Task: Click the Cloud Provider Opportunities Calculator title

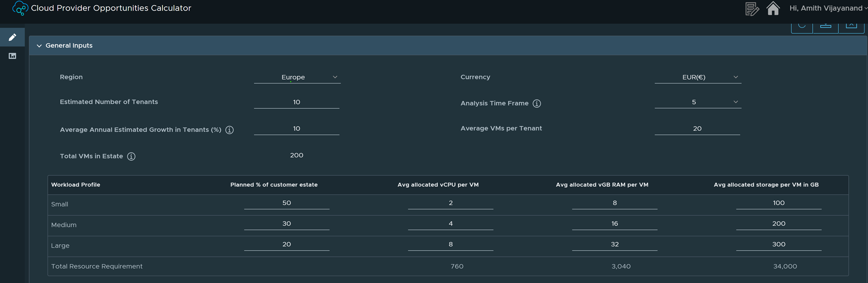Action: point(111,8)
